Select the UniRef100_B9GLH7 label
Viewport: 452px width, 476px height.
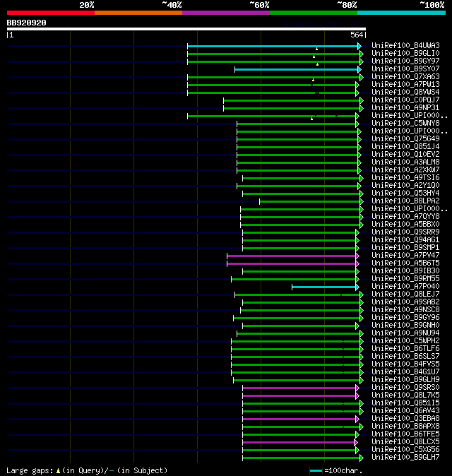[x=405, y=458]
